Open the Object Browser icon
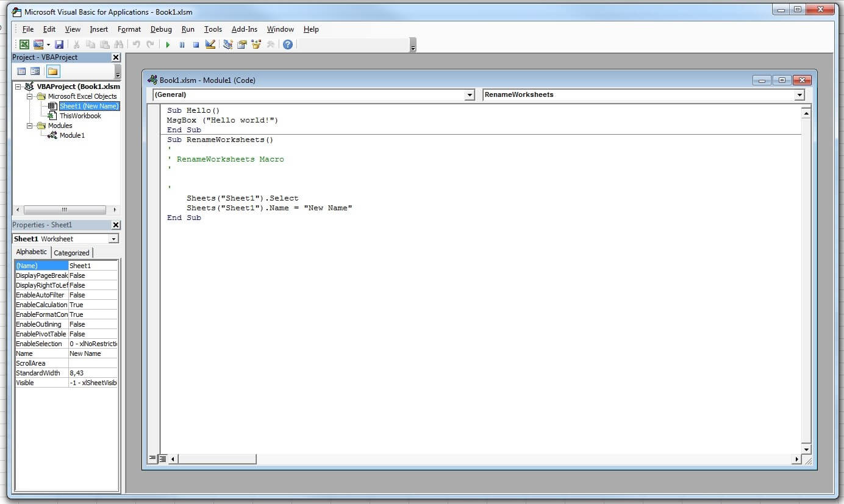The width and height of the screenshot is (844, 504). coord(256,44)
